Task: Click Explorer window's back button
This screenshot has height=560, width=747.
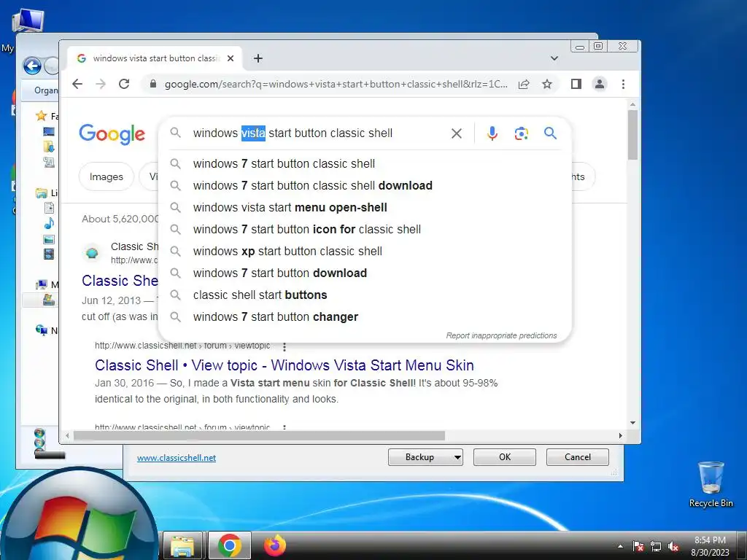Action: [x=32, y=66]
